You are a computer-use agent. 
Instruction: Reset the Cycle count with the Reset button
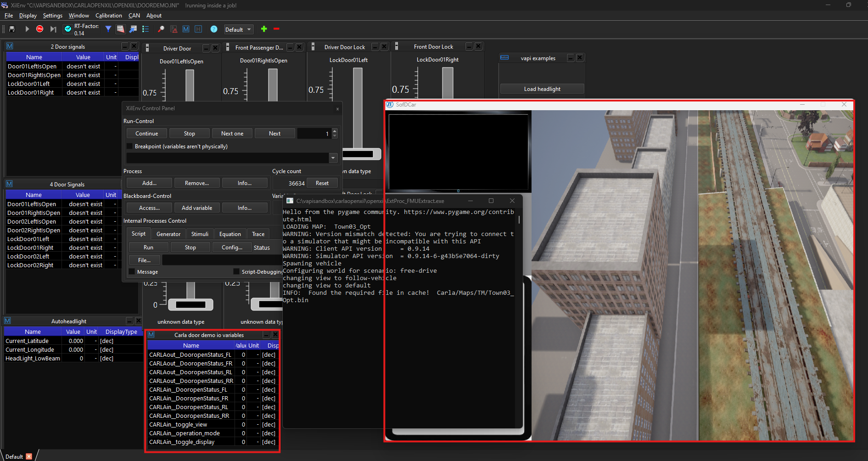[322, 183]
